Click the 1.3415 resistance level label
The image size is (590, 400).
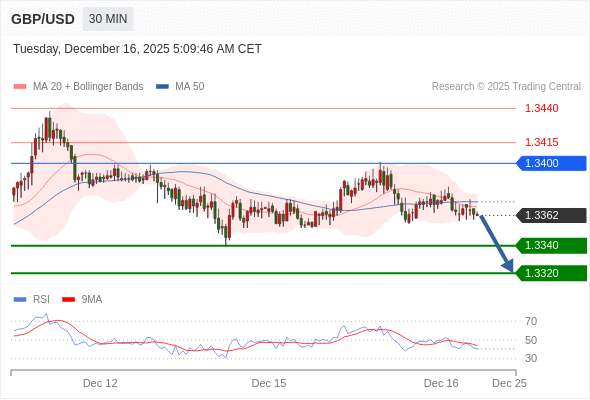541,142
